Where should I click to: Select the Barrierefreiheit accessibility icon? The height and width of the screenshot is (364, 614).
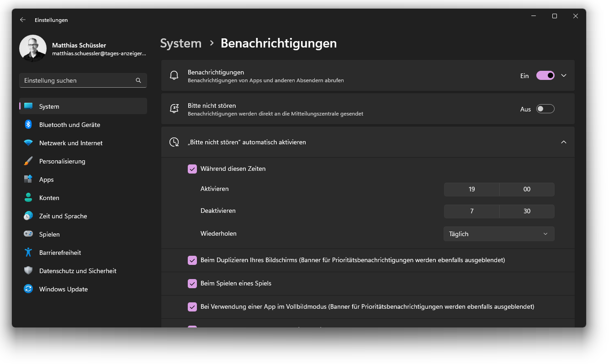point(28,253)
